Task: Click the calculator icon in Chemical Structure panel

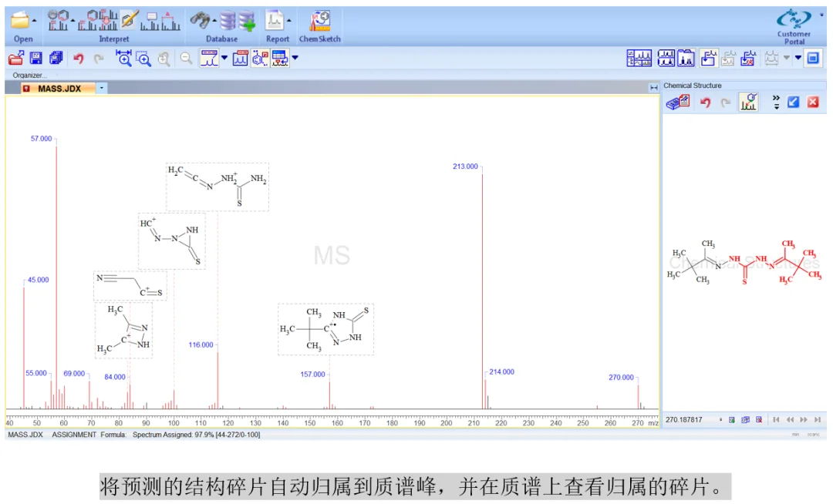Action: click(678, 102)
